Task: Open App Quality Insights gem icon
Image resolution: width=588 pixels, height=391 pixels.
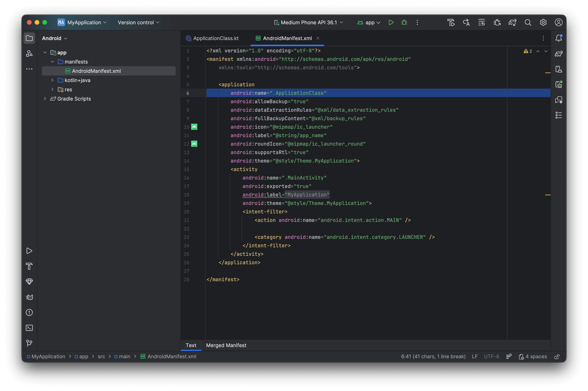Action: point(29,282)
